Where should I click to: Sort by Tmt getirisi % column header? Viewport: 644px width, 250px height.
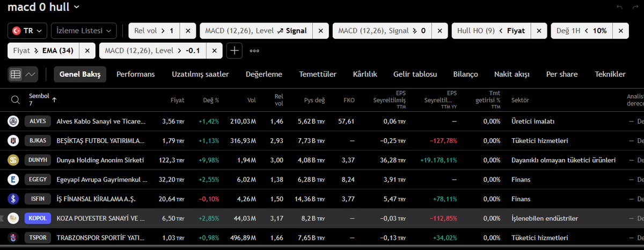pos(487,99)
